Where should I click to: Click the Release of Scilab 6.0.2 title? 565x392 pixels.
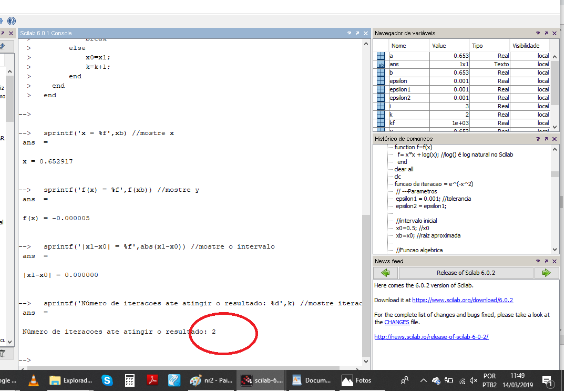tap(466, 273)
